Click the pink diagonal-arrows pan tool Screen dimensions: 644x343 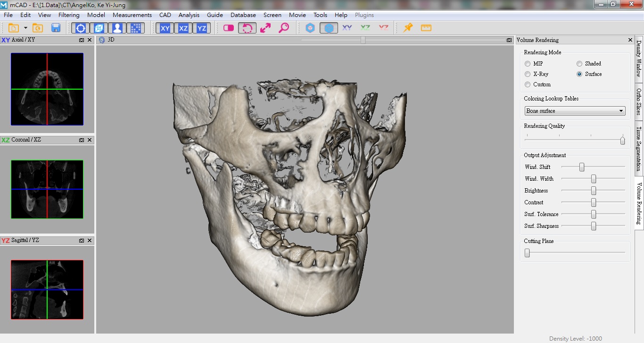tap(265, 28)
